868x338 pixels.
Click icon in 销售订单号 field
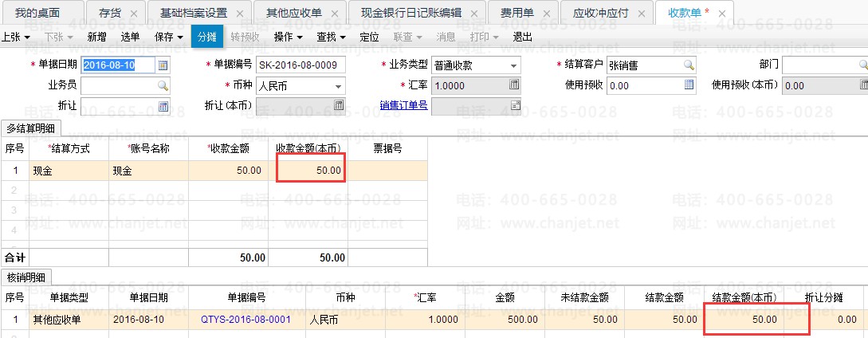[515, 105]
